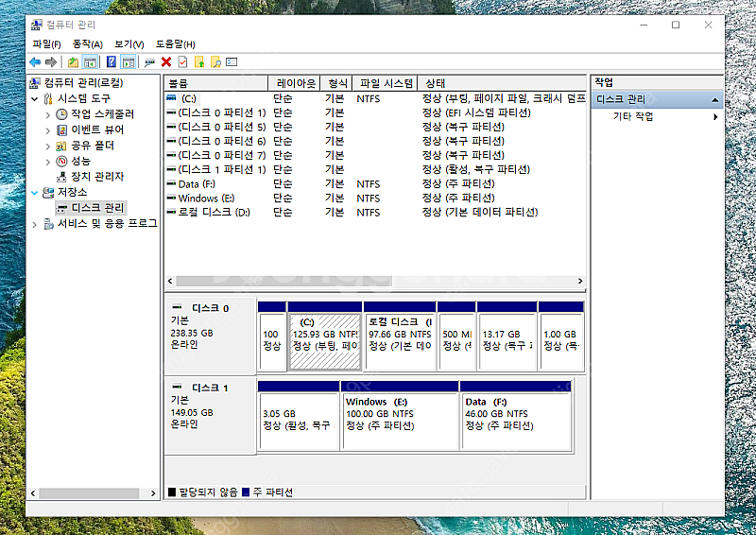Expand 서비스 및 응용 프로그램 node
Screen dimensions: 756x535
(34, 224)
